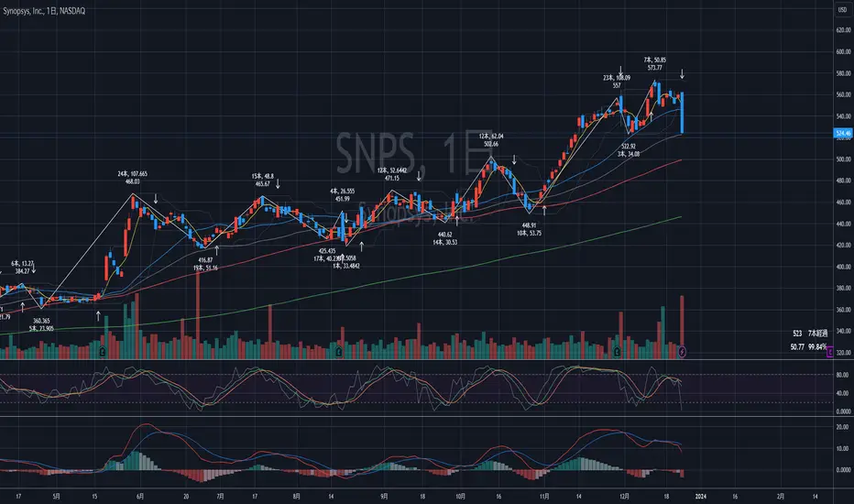This screenshot has width=854, height=504.
Task: Click the 40.00 level on the stochastic scale
Action: (x=844, y=393)
